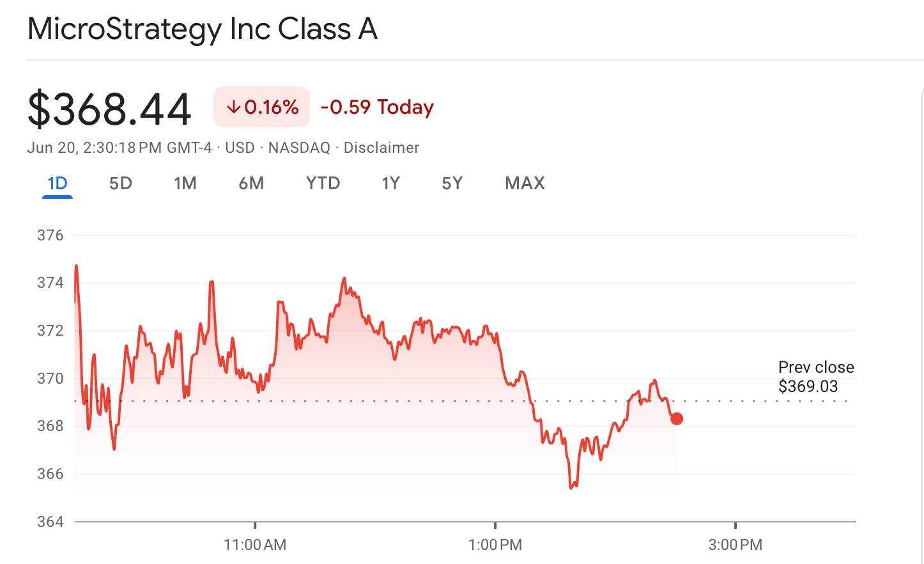924x564 pixels.
Task: Click the MicroStrategy Inc Class A heading
Action: click(x=203, y=29)
